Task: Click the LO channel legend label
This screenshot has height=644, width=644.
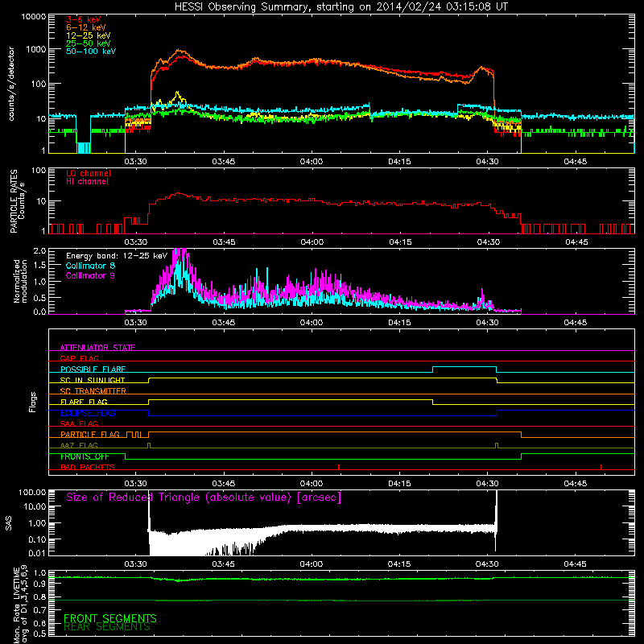Action: coord(89,173)
